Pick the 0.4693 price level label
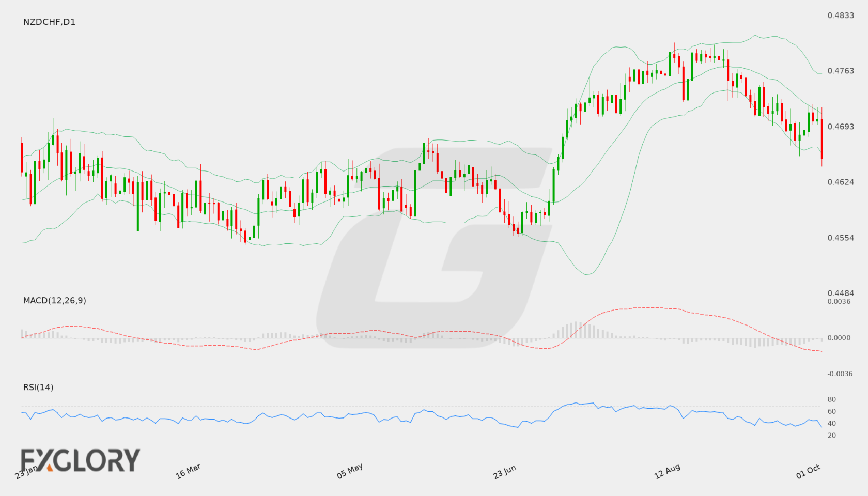The width and height of the screenshot is (868, 496). tap(841, 127)
